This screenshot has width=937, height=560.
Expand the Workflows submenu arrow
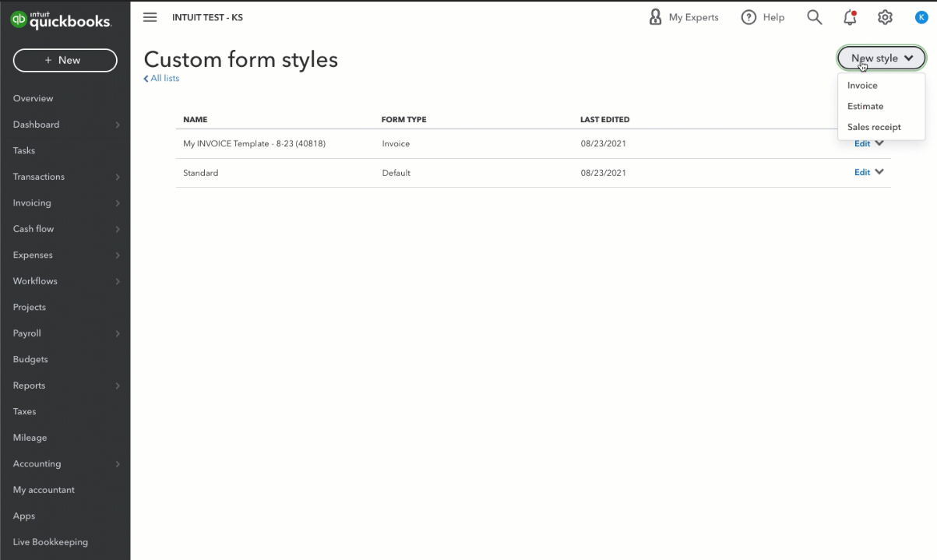(118, 281)
